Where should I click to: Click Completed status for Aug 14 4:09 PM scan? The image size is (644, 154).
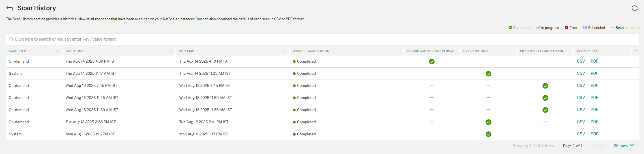[x=304, y=61]
